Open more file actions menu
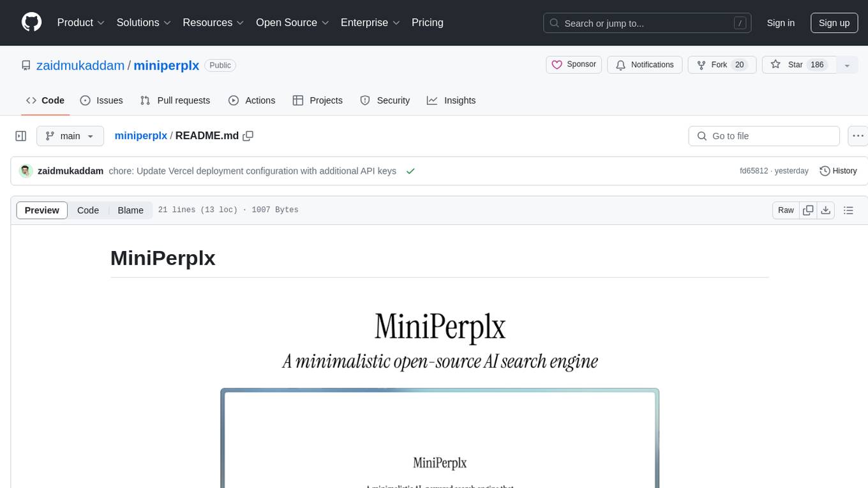The width and height of the screenshot is (868, 488). (858, 136)
